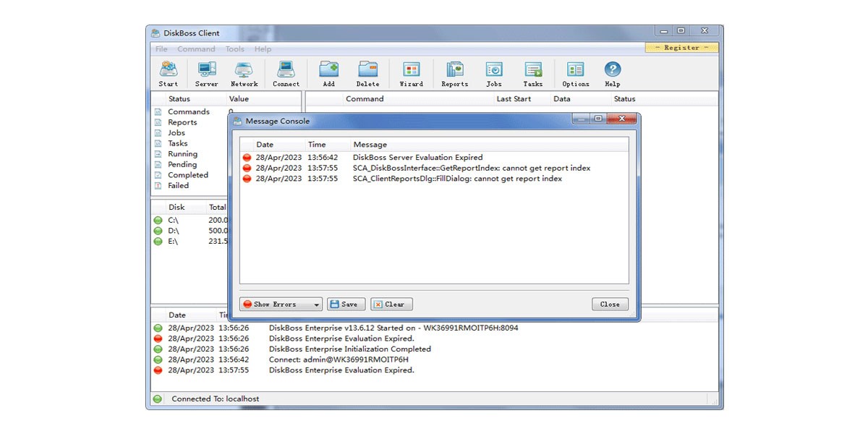Close the Message Console dialog
This screenshot has height=434, width=868.
(x=610, y=305)
